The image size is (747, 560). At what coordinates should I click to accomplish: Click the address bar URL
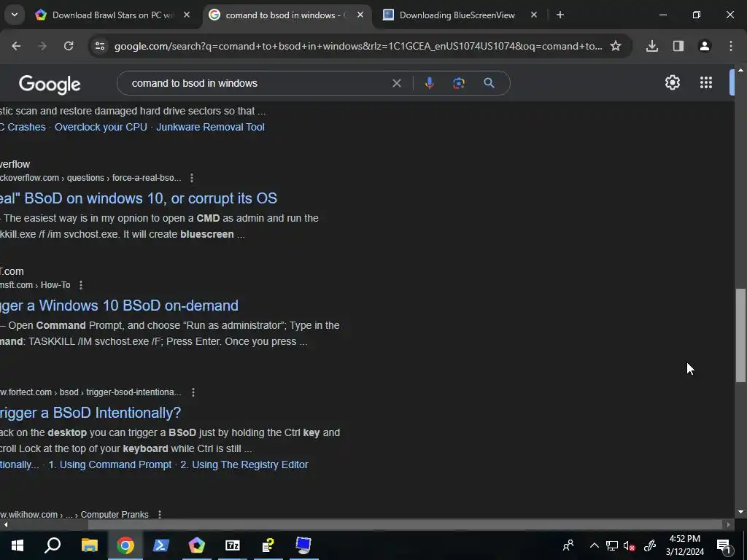click(x=358, y=46)
